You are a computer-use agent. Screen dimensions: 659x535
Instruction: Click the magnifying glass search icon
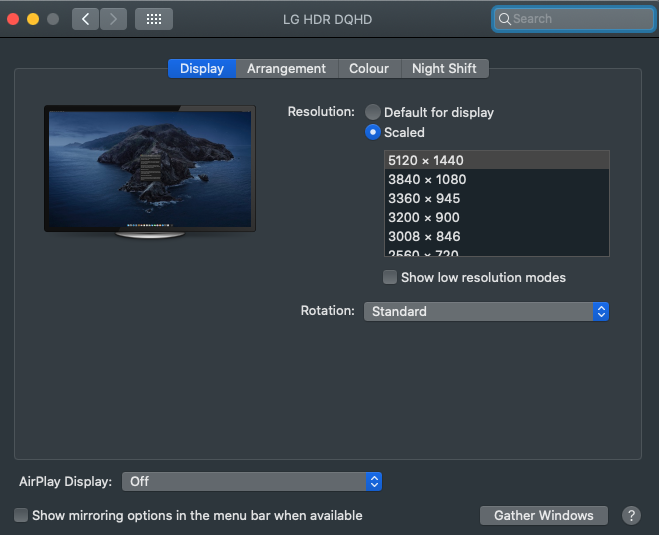504,19
